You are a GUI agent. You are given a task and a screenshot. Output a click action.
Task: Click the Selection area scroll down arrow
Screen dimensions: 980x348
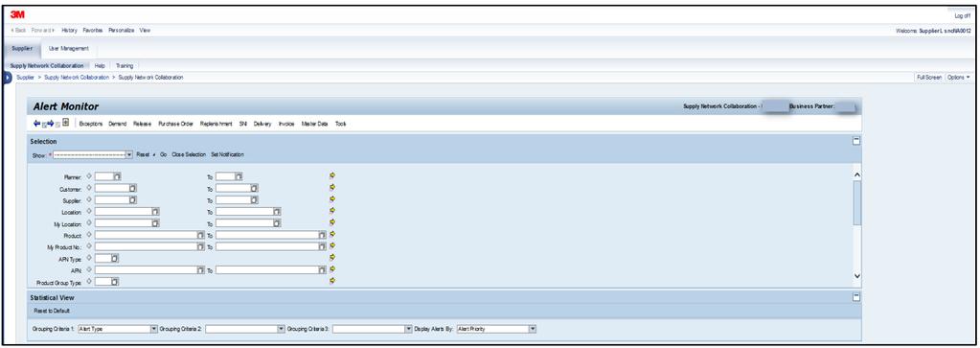tap(856, 276)
